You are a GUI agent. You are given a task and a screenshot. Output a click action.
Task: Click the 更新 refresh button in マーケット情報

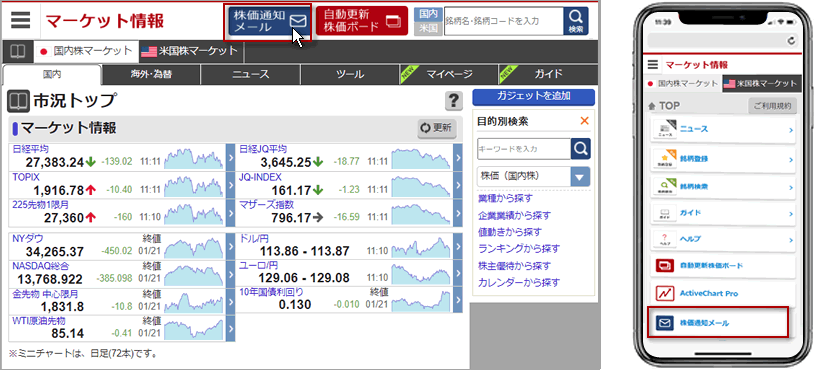[x=437, y=128]
